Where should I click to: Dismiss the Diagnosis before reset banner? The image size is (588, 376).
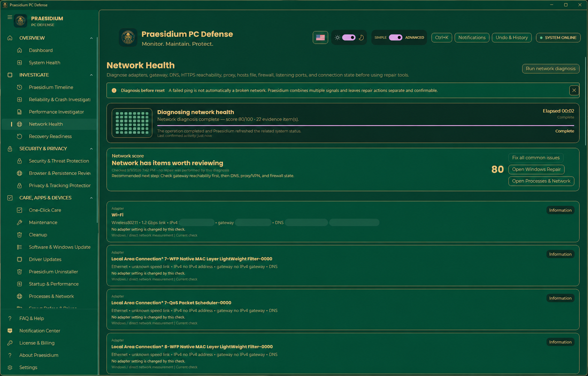pyautogui.click(x=574, y=90)
